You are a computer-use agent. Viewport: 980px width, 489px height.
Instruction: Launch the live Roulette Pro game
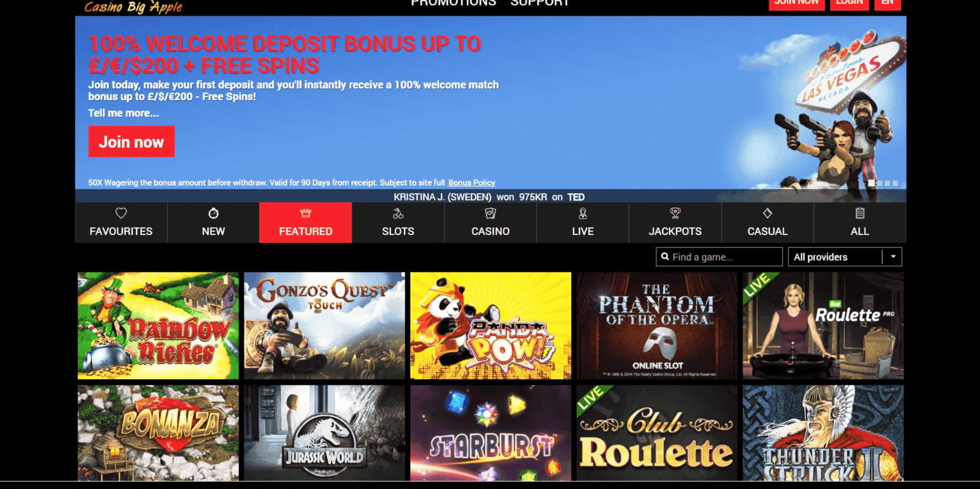823,325
